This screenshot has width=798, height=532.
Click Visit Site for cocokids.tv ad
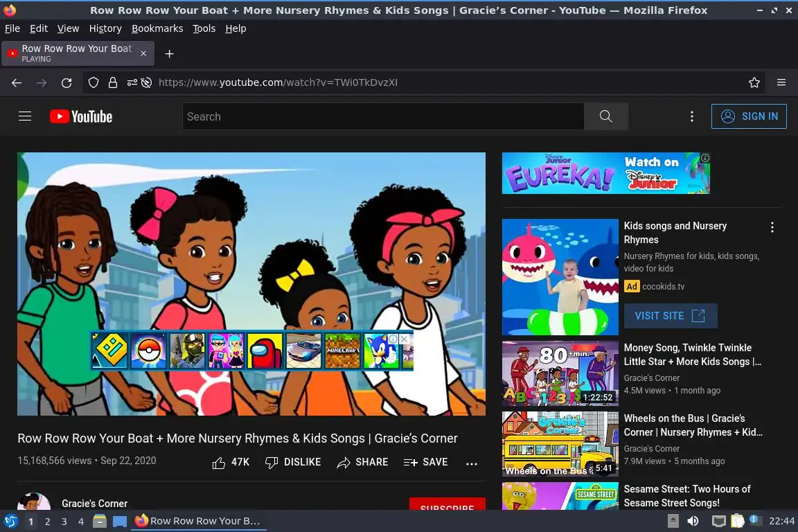click(671, 316)
